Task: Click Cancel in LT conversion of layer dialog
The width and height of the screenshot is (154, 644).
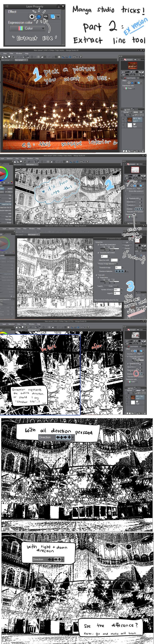Action: 127,245
